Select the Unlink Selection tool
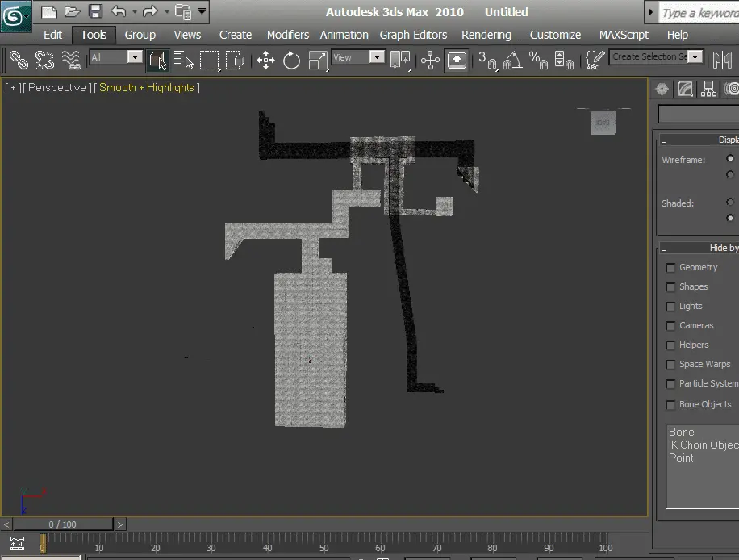739x560 pixels. [44, 61]
